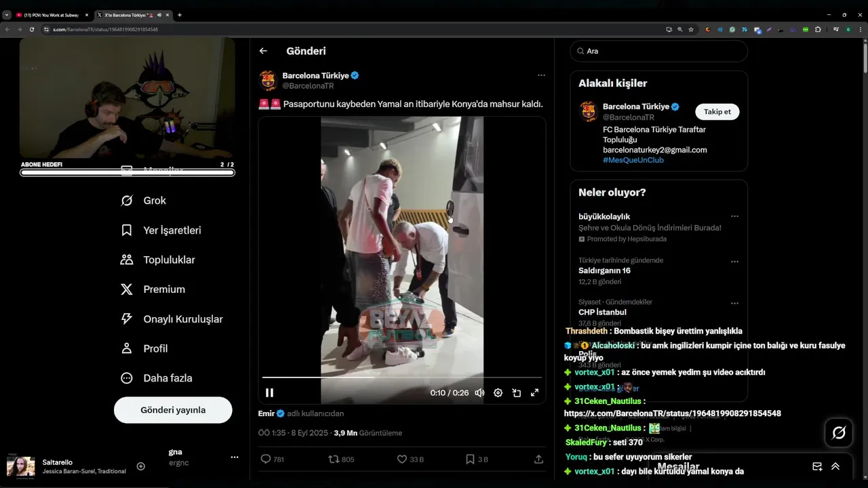Open the media control toolbar icon

click(x=836, y=29)
